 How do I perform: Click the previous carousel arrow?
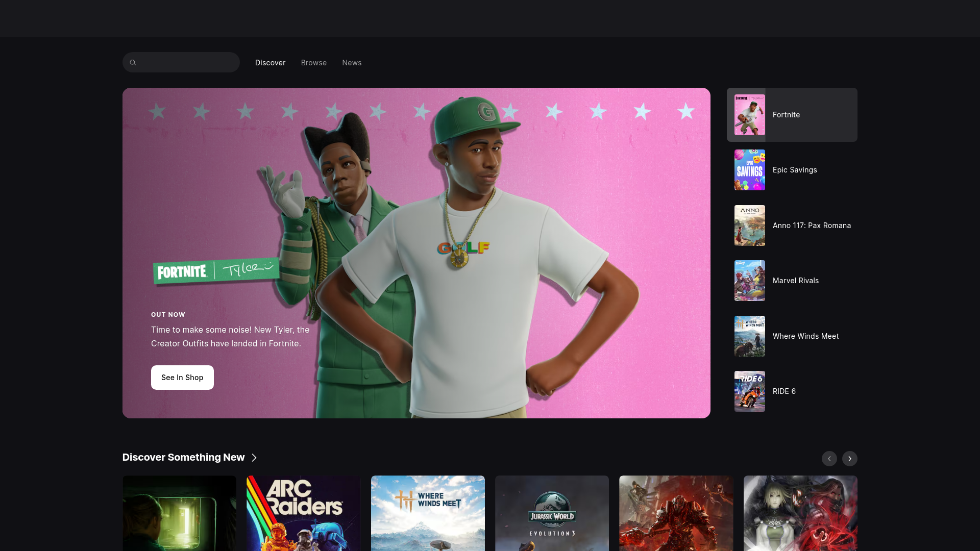[x=829, y=459]
